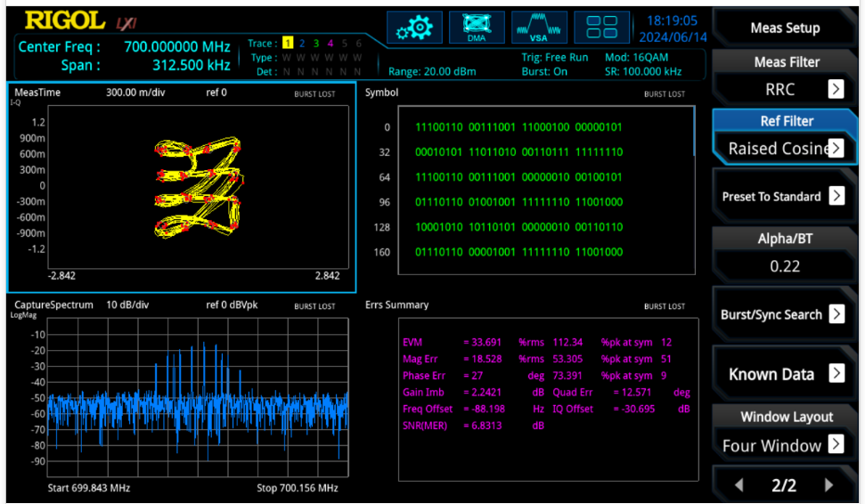Open the window layout grid icon
This screenshot has width=865, height=504.
(x=601, y=27)
